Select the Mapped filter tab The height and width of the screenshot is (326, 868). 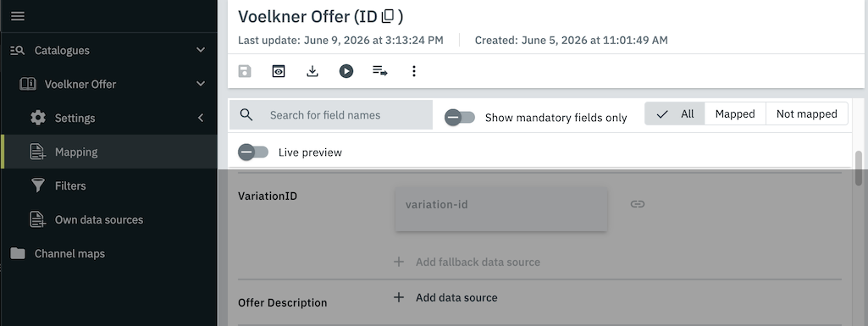735,113
